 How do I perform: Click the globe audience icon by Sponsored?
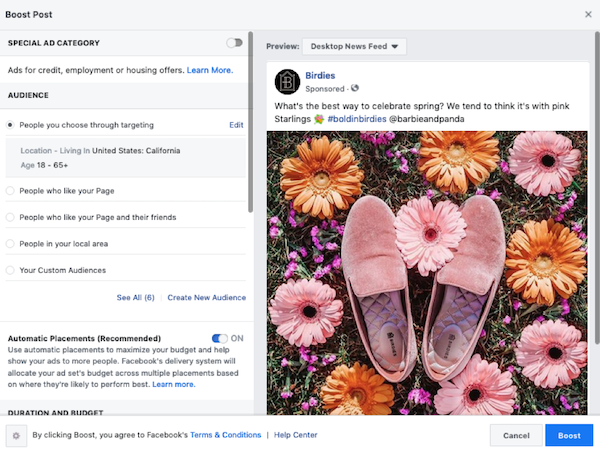pos(355,88)
